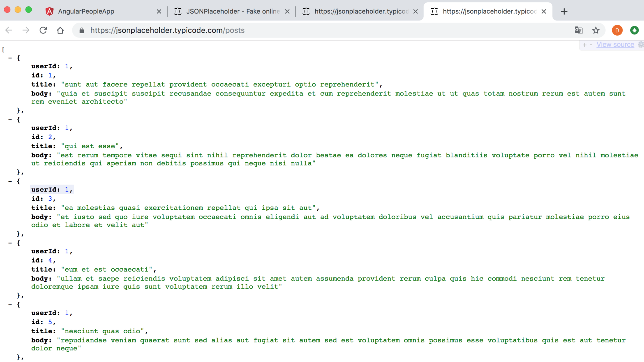The width and height of the screenshot is (644, 362).
Task: Click the Google Translate page icon
Action: click(579, 30)
